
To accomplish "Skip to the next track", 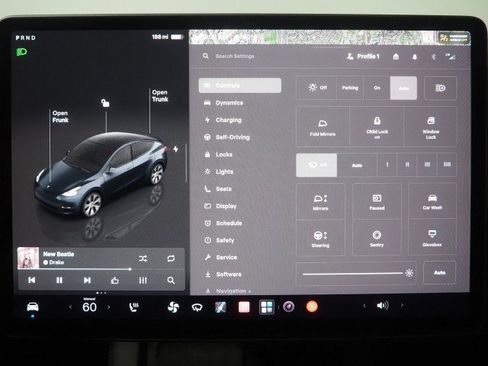I will click(87, 280).
